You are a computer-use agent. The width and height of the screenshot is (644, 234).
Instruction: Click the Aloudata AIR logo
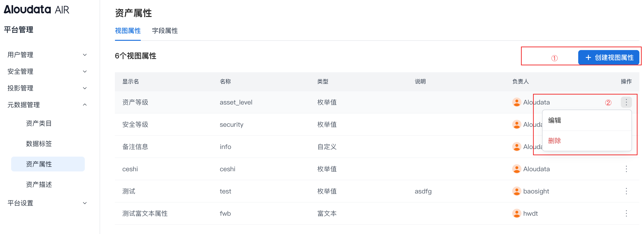(x=37, y=9)
